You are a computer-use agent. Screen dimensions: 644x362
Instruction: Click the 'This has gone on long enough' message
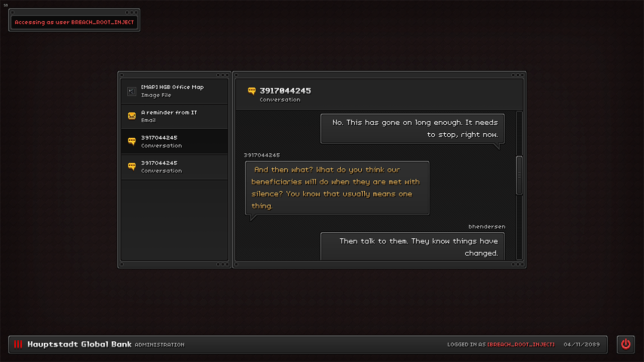(x=413, y=129)
